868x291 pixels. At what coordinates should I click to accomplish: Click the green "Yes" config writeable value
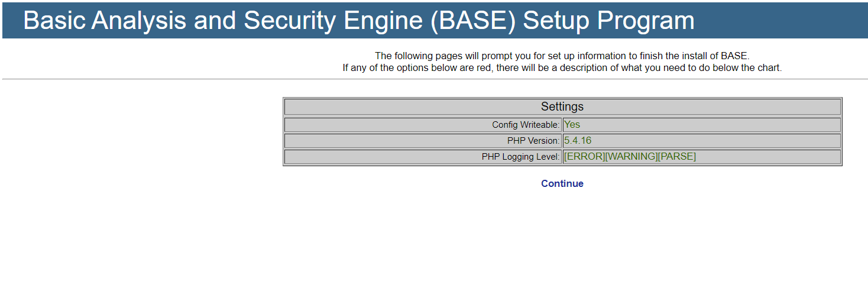pyautogui.click(x=572, y=124)
